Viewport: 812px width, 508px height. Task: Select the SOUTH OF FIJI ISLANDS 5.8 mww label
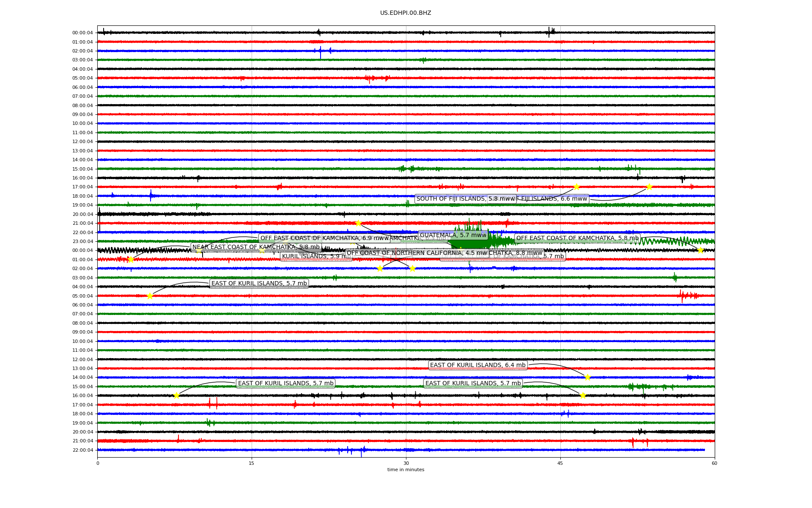465,199
